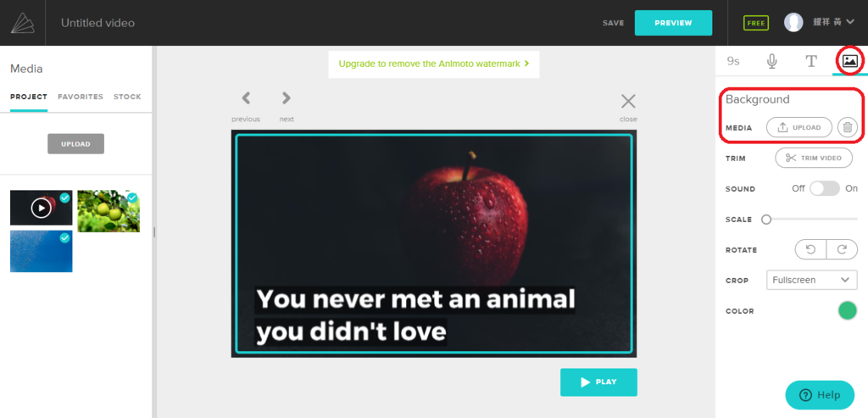Screen dimensions: 868x418
Task: Click the teal Preview button
Action: [x=673, y=23]
